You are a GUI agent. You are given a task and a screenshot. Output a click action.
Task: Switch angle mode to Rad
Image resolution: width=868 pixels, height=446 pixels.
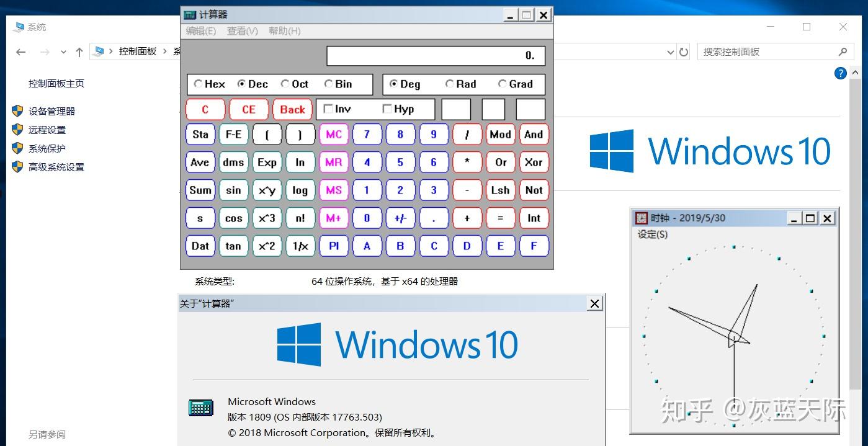pyautogui.click(x=449, y=84)
